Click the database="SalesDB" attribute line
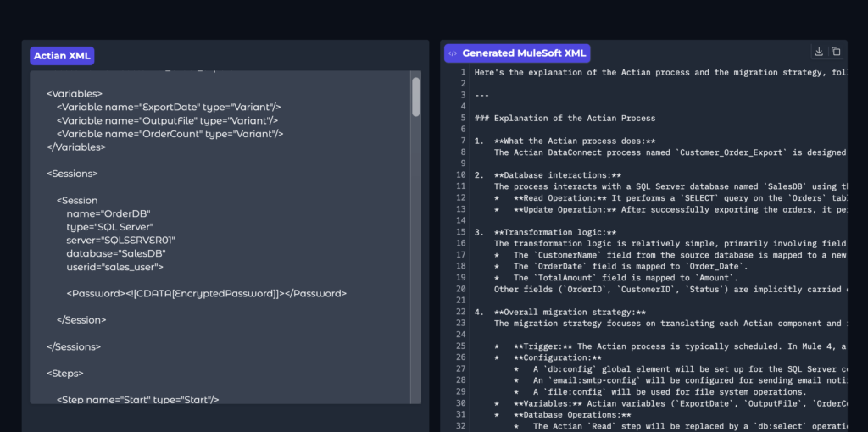868x432 pixels. (116, 253)
